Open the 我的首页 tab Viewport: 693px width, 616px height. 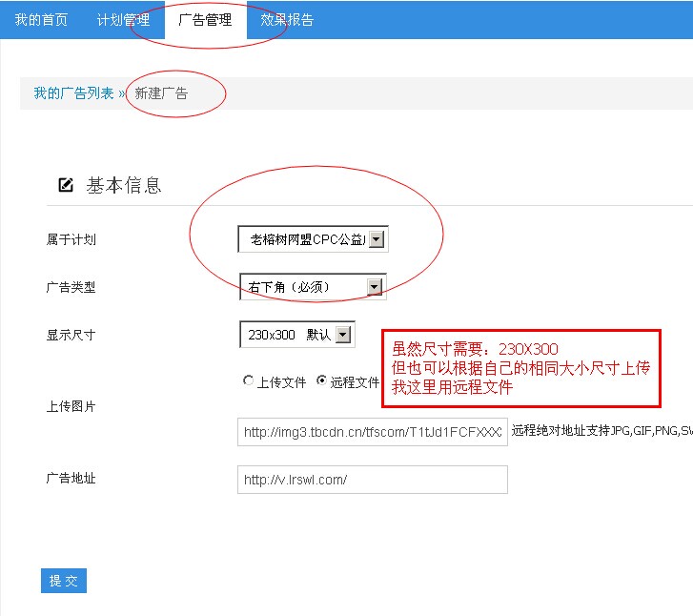pyautogui.click(x=41, y=19)
